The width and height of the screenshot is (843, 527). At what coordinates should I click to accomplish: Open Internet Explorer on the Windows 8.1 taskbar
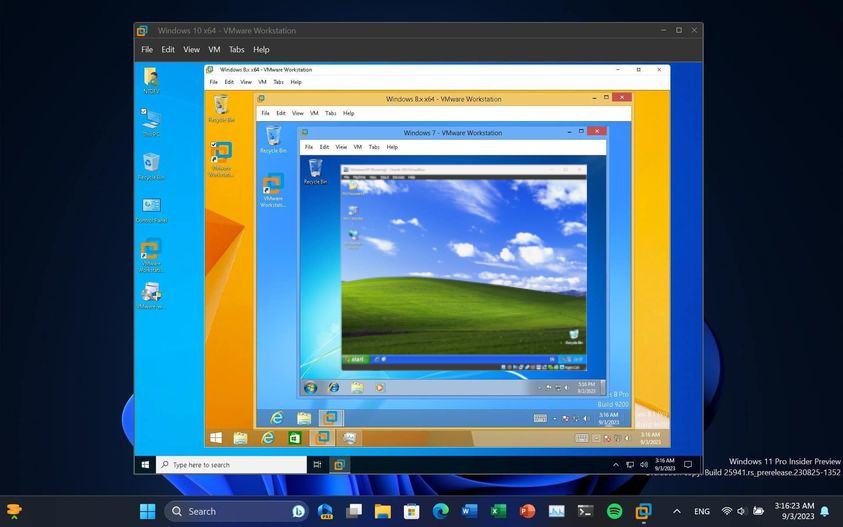point(267,438)
